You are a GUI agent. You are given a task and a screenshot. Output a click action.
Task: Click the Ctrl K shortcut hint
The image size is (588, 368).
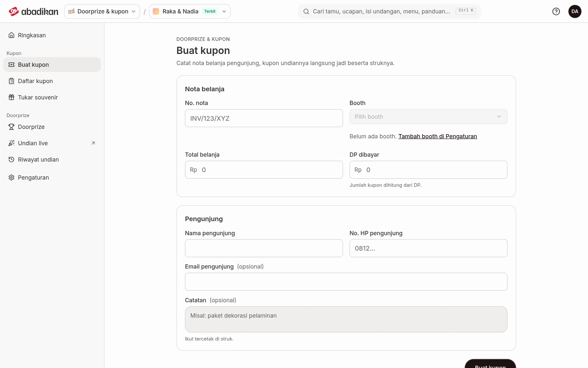coord(466,11)
